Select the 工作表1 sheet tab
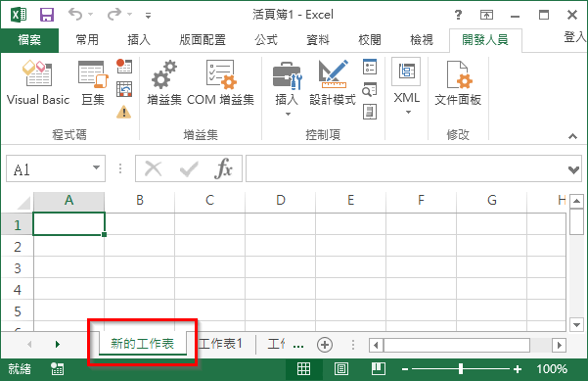 click(220, 344)
